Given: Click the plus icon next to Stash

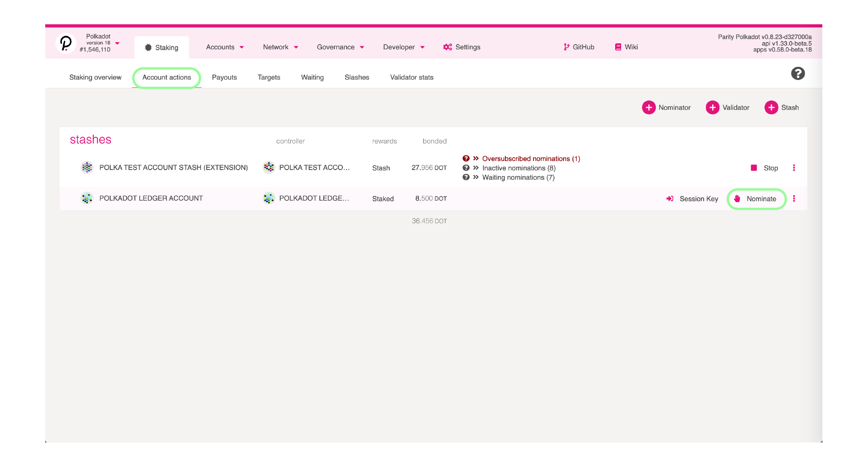Looking at the screenshot, I should click(x=771, y=108).
